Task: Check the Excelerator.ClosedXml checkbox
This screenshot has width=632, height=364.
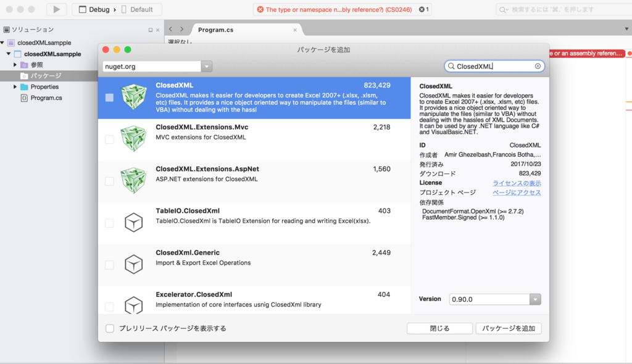Action: pyautogui.click(x=109, y=307)
